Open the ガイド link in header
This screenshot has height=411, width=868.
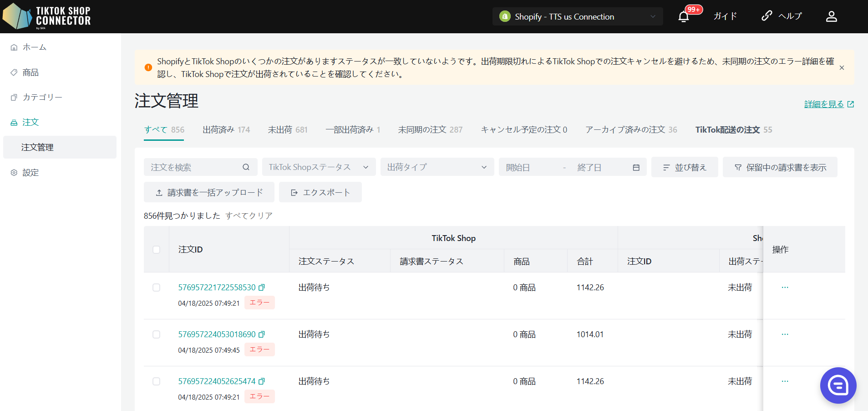pos(725,16)
